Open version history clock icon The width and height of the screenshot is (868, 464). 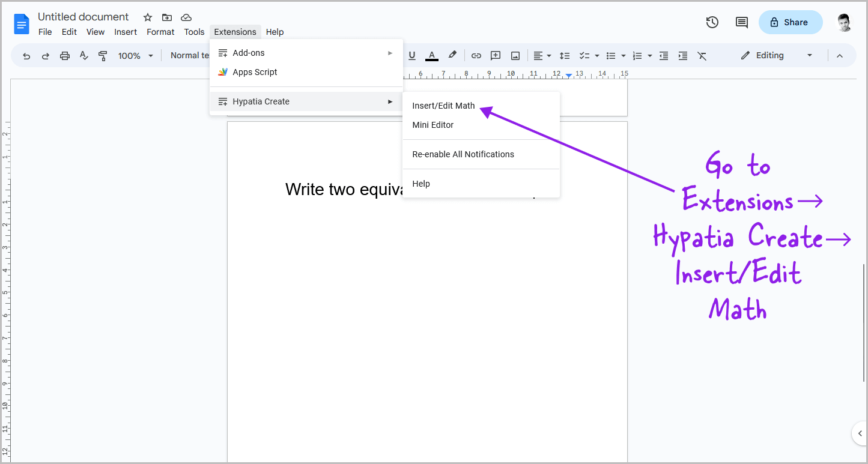(x=712, y=22)
